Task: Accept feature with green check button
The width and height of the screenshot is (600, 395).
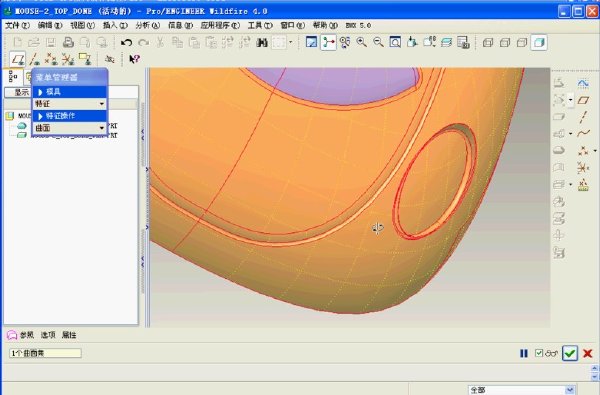Action: (x=570, y=353)
